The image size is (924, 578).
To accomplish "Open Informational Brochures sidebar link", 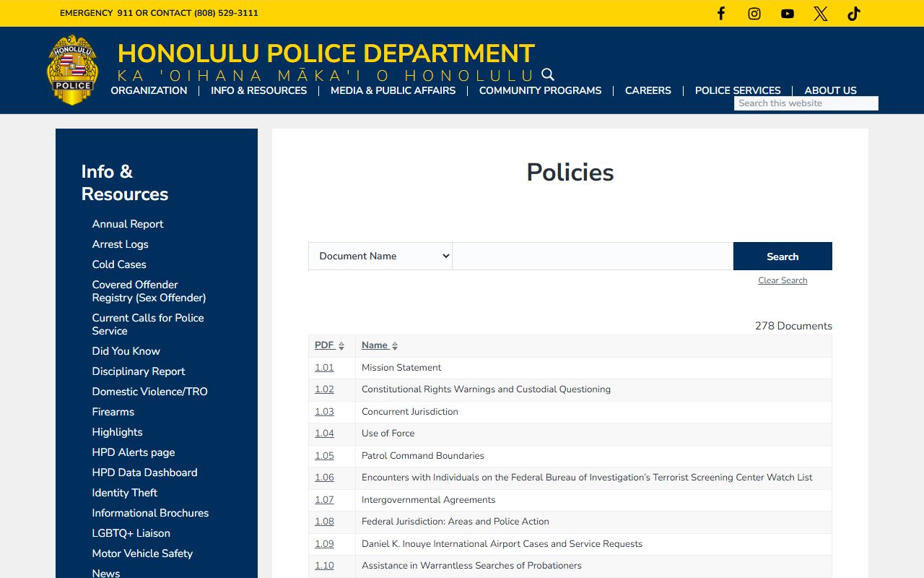I will pyautogui.click(x=150, y=513).
